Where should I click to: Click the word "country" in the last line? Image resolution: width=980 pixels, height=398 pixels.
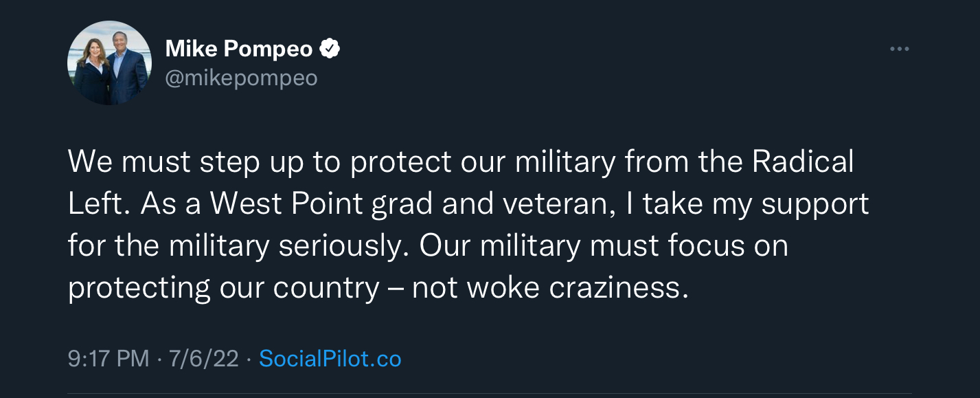pos(326,288)
